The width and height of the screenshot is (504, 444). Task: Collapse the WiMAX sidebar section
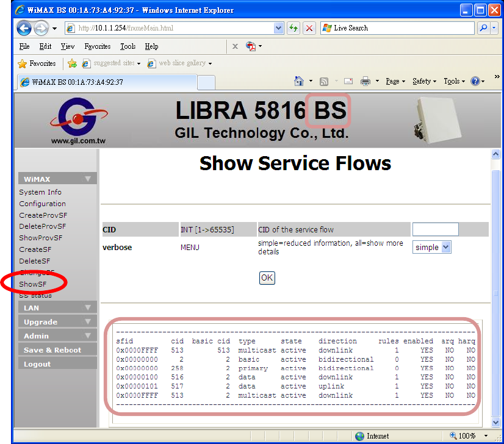coord(57,179)
